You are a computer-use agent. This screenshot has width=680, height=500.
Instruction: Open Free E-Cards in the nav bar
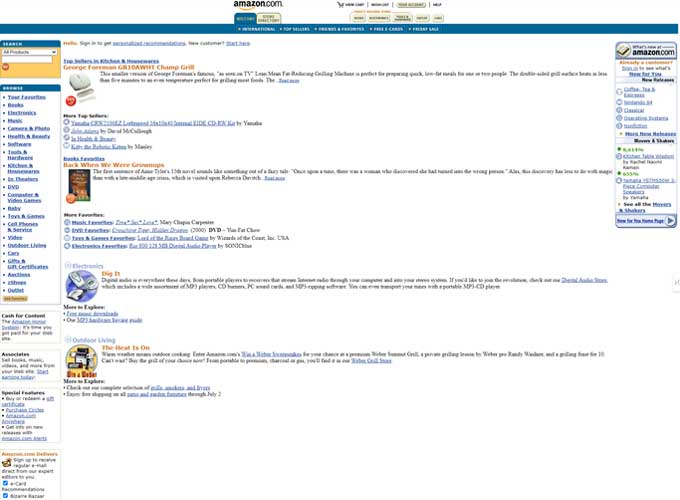click(386, 29)
